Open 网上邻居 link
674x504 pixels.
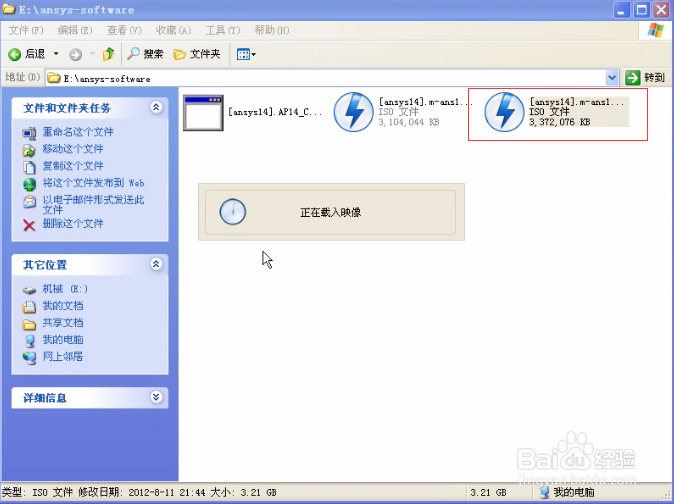[63, 356]
